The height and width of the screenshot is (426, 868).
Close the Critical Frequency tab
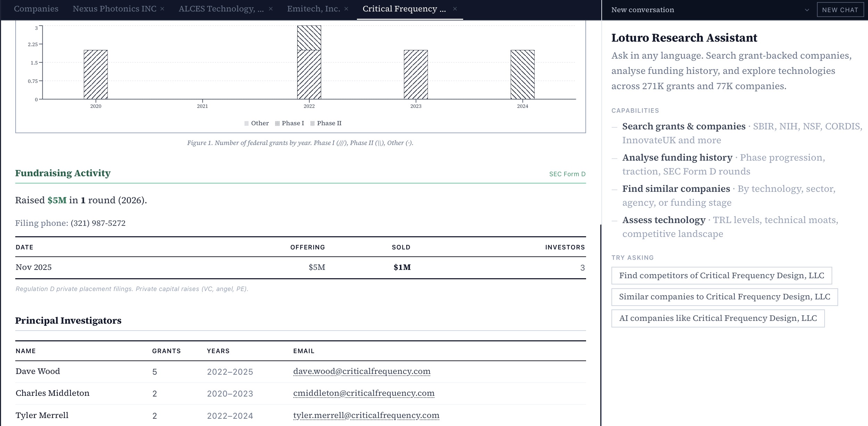455,9
